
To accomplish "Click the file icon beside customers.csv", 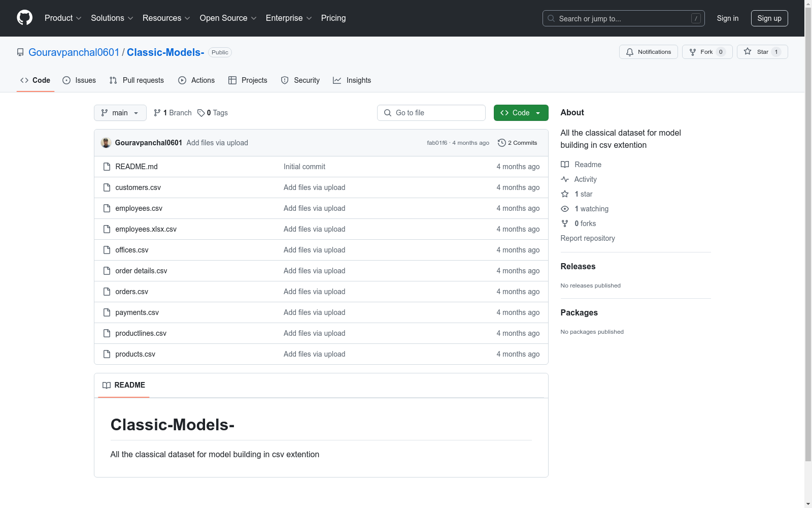I will [x=107, y=187].
